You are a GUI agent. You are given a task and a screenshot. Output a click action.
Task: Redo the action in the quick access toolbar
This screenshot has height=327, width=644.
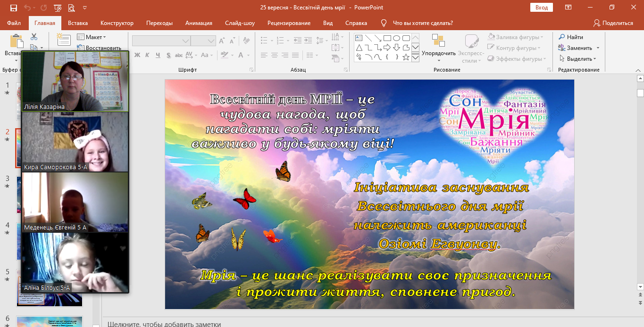coord(44,8)
